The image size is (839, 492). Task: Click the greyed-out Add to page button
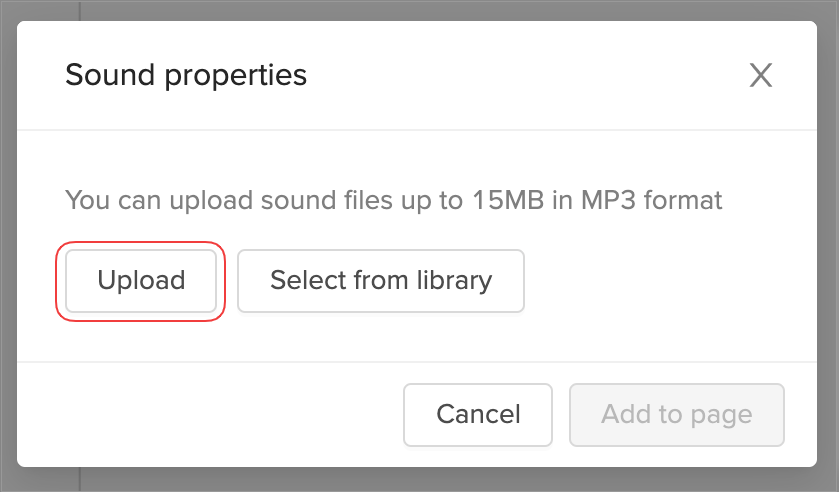coord(676,414)
